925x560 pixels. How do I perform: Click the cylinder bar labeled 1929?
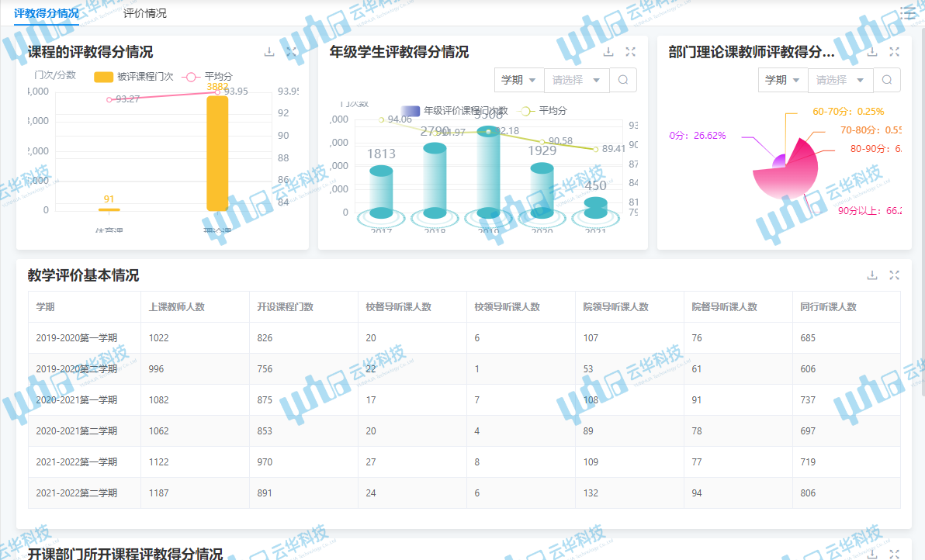[542, 190]
